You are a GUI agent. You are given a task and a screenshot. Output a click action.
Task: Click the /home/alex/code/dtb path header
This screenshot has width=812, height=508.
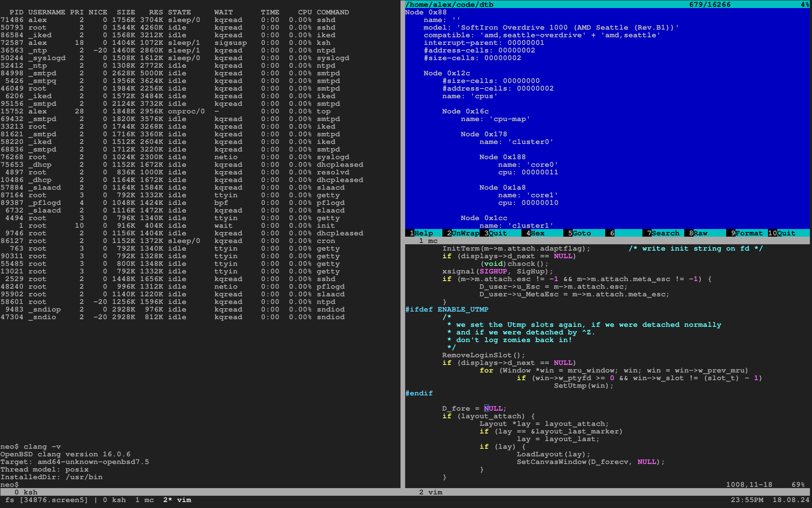click(x=449, y=5)
